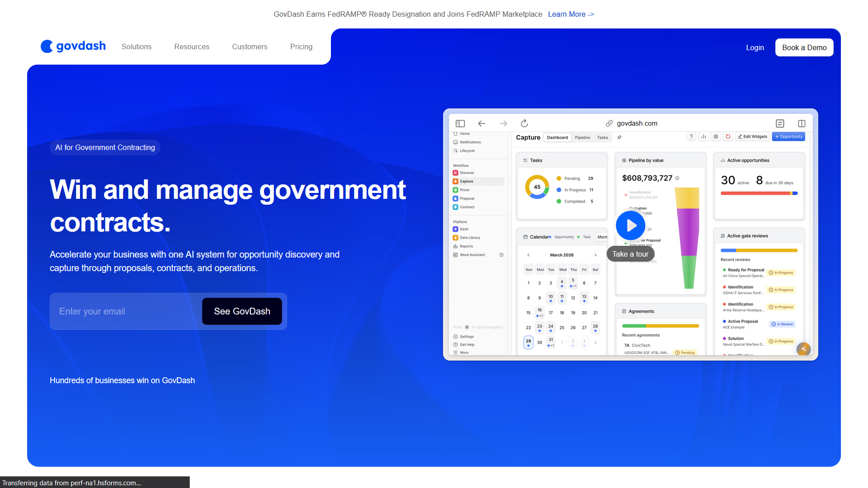Image resolution: width=868 pixels, height=488 pixels.
Task: Click the link icon beside govdash.com
Action: (609, 123)
